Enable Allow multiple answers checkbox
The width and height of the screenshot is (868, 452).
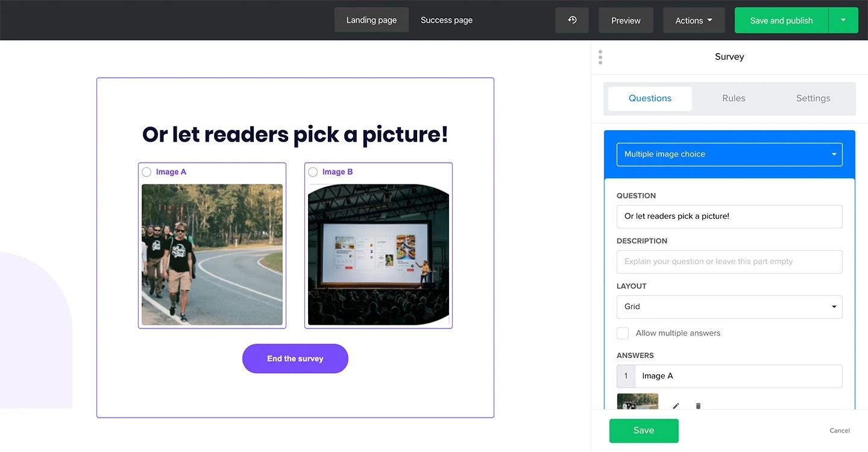pos(623,333)
